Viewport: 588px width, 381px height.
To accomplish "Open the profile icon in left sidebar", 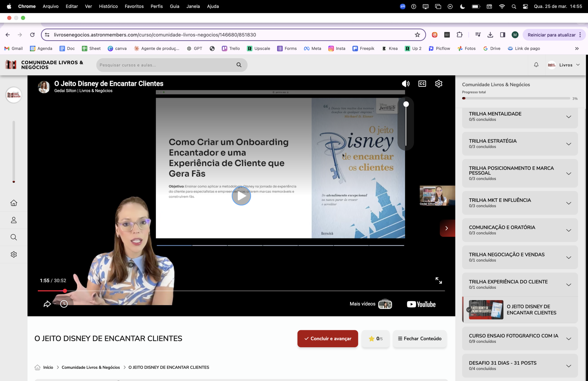I will tap(14, 220).
